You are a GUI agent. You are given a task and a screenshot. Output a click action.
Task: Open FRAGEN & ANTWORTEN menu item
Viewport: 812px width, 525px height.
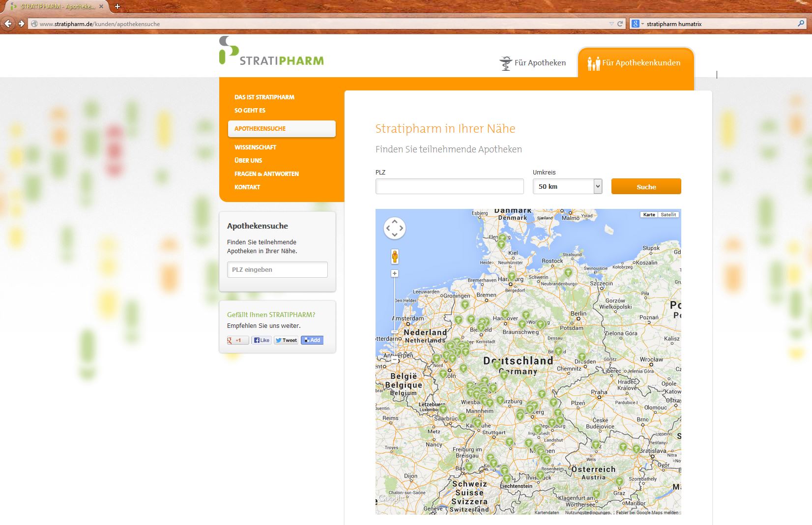(x=266, y=174)
